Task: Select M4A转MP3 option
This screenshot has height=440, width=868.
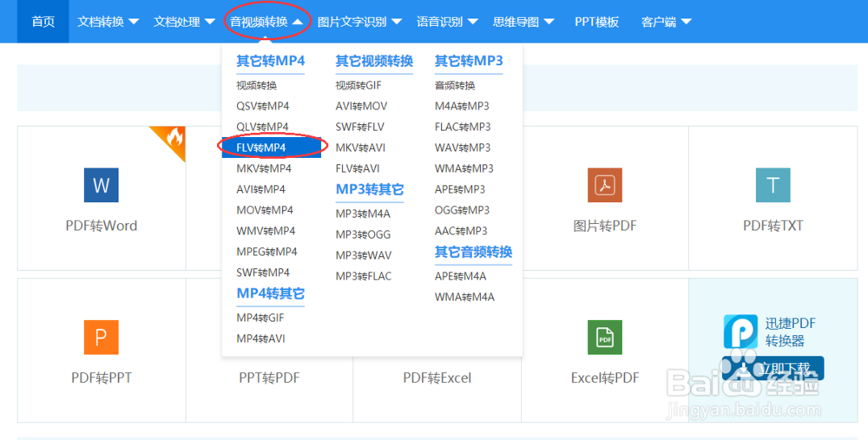Action: [x=462, y=106]
